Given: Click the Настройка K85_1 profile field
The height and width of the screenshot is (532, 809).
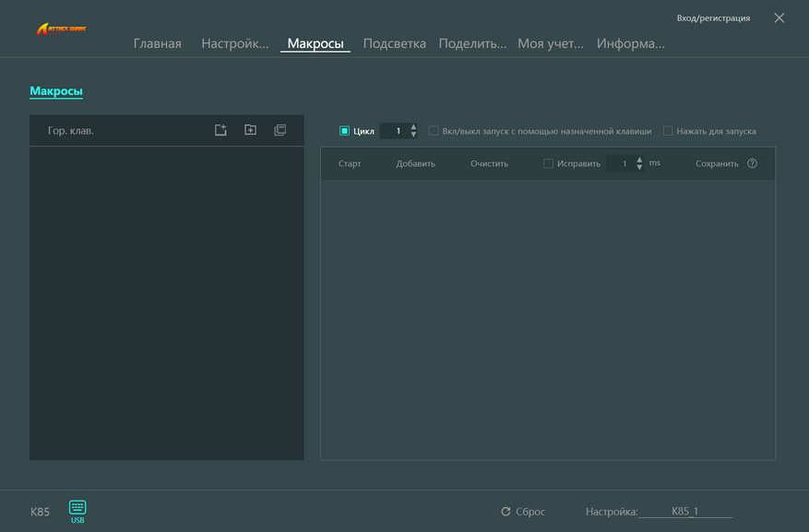Looking at the screenshot, I should click(684, 511).
